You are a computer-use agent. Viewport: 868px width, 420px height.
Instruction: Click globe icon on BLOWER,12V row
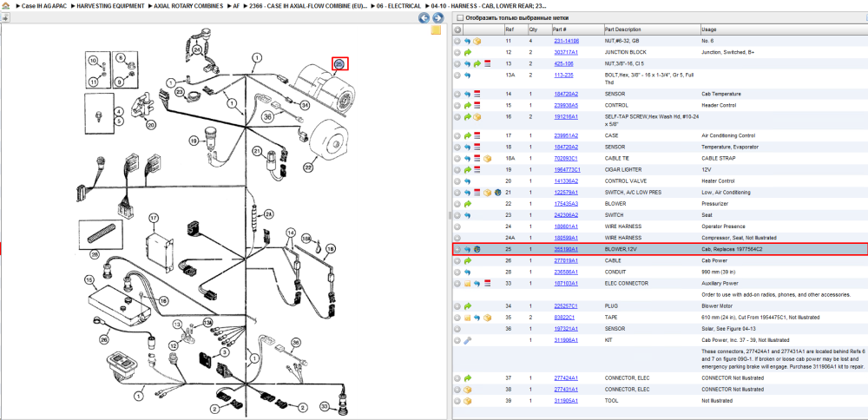pyautogui.click(x=477, y=250)
